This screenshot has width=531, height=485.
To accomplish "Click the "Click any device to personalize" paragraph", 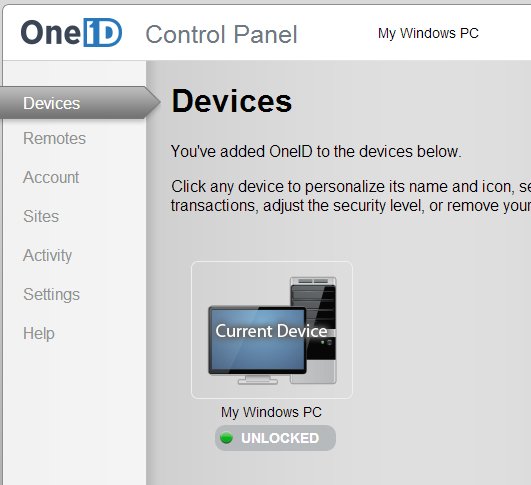I will tap(351, 196).
